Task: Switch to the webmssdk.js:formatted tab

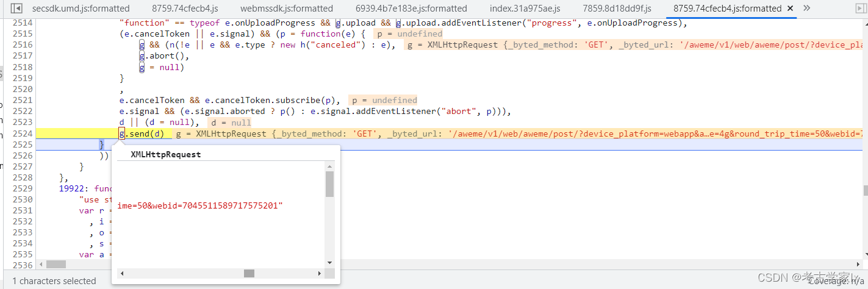Action: pos(287,9)
